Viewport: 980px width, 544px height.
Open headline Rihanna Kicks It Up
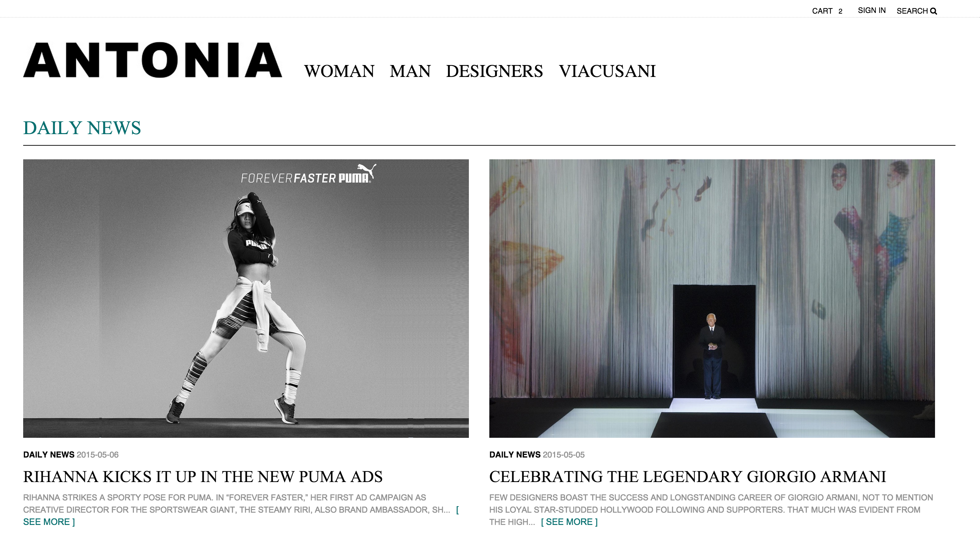[x=203, y=477]
